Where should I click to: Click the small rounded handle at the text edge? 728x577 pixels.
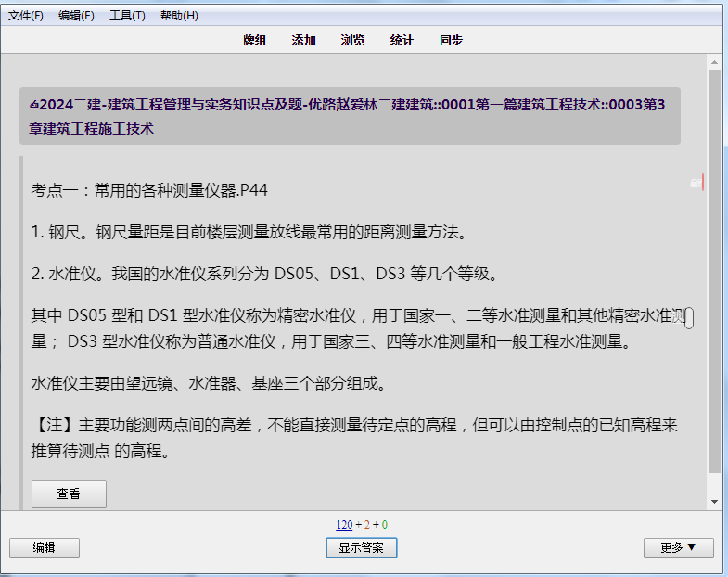(689, 318)
